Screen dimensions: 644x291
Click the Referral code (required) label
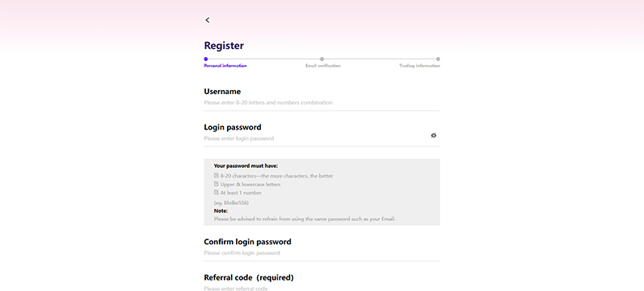249,278
